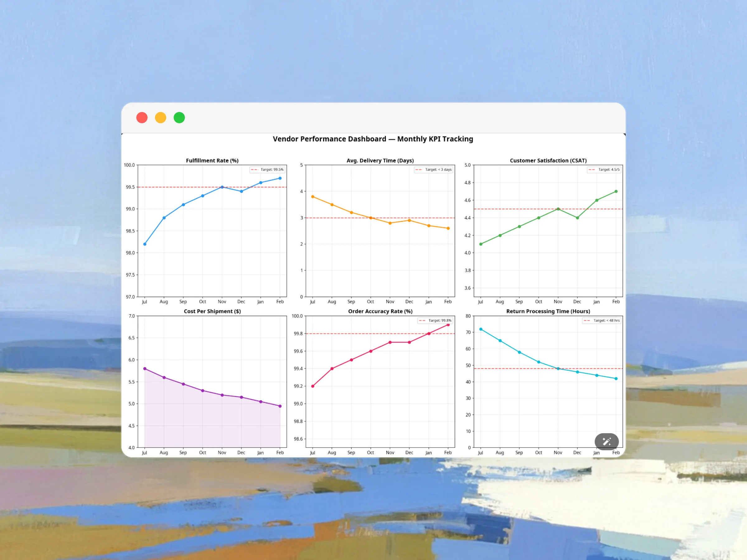
Task: Click the Customer Satisfaction (CSAT) chart title
Action: coord(548,161)
